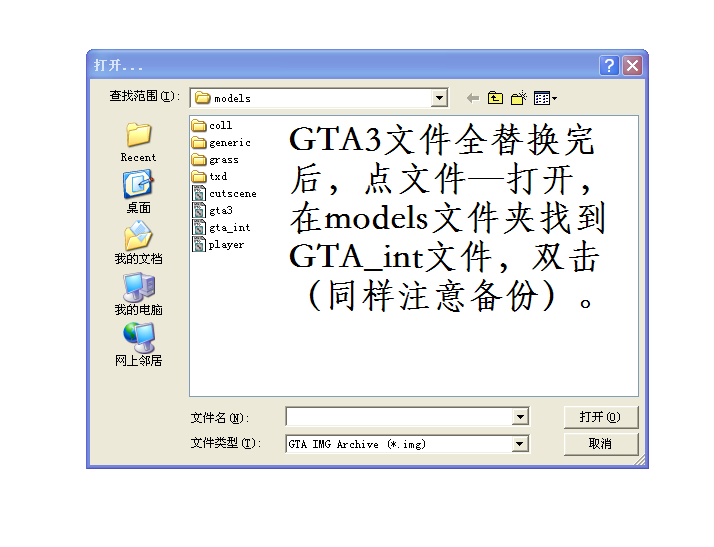Open Recent documents in places bar
714x547 pixels.
(138, 141)
